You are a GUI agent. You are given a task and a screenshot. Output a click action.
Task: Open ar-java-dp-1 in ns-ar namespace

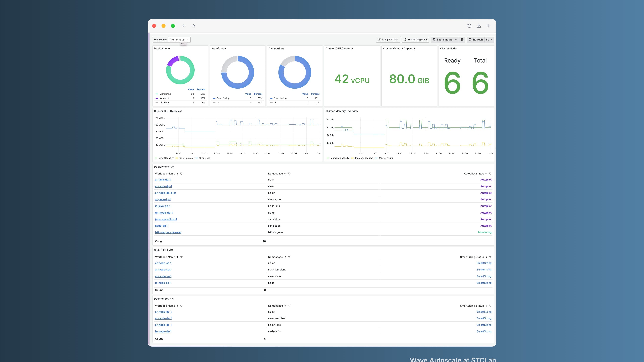pos(163,180)
